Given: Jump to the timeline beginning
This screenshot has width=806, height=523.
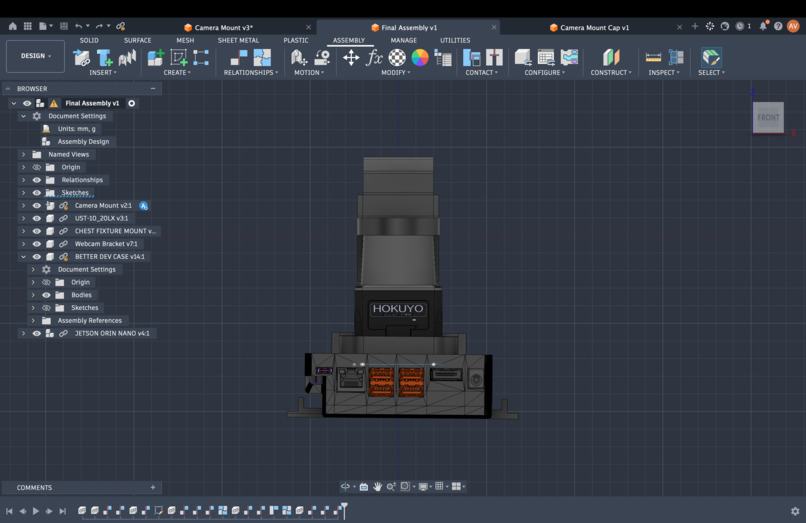Looking at the screenshot, I should (9, 511).
